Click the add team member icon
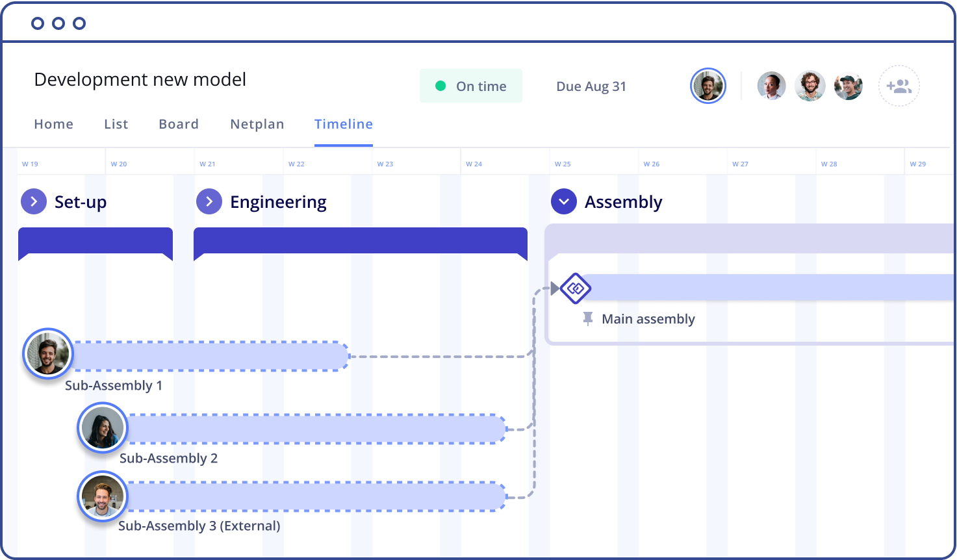 (x=899, y=86)
